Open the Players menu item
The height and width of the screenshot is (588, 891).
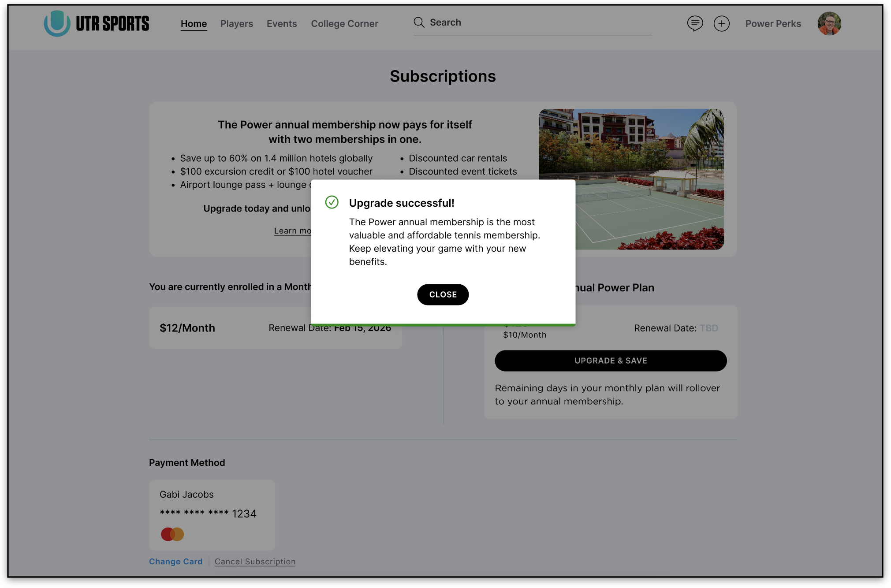click(237, 24)
